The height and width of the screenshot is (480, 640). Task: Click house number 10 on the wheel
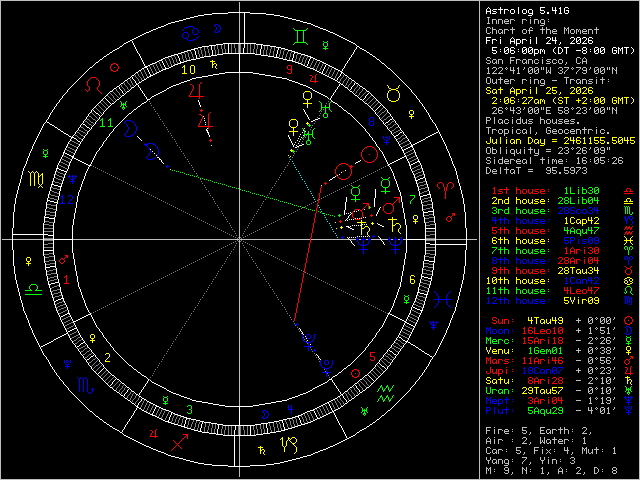point(188,70)
